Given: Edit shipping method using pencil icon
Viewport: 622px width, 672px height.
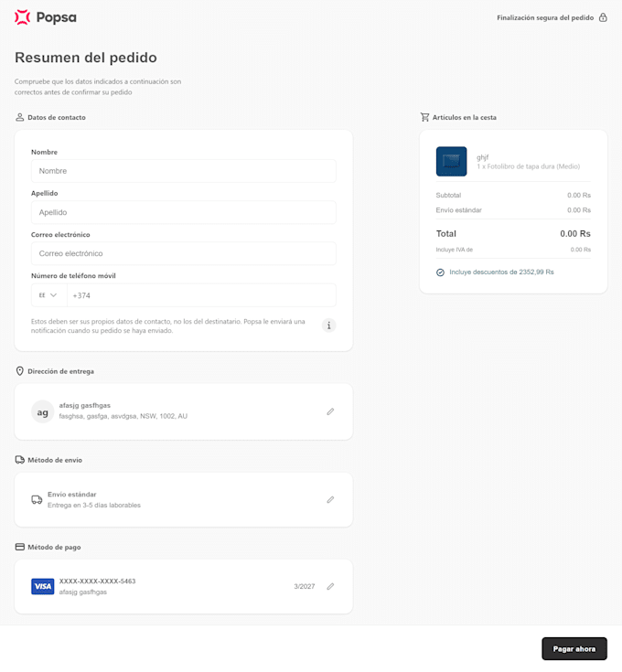Looking at the screenshot, I should (330, 499).
